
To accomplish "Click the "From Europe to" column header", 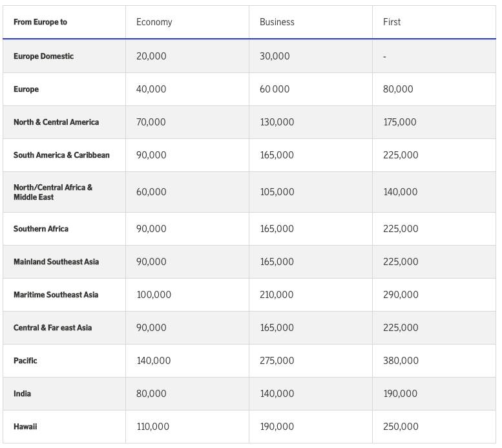I will (40, 22).
